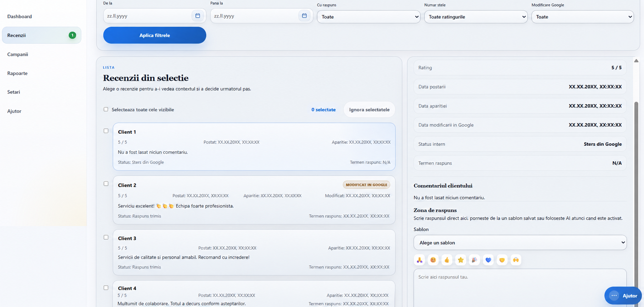The height and width of the screenshot is (307, 644).
Task: Open Campanii in the sidebar
Action: (x=18, y=54)
